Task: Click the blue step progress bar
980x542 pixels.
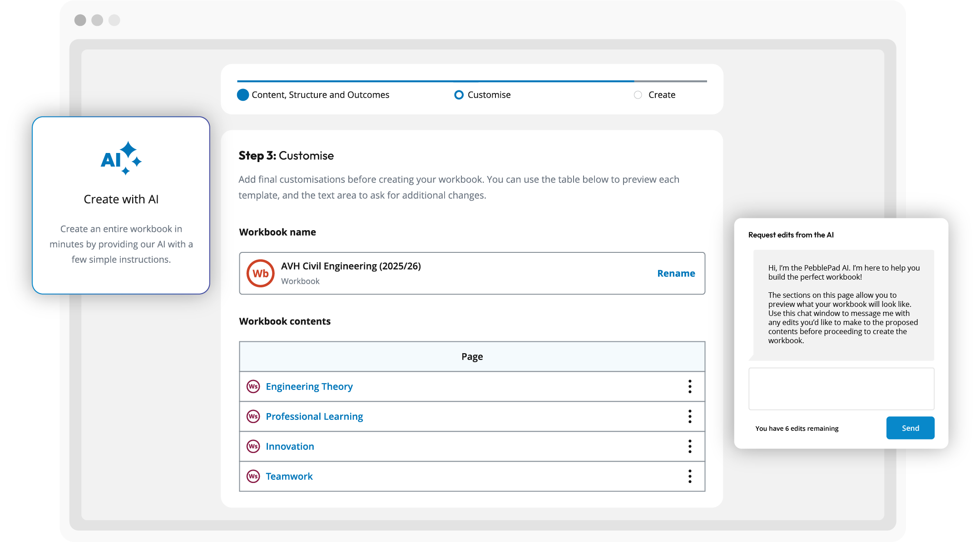Action: (436, 81)
